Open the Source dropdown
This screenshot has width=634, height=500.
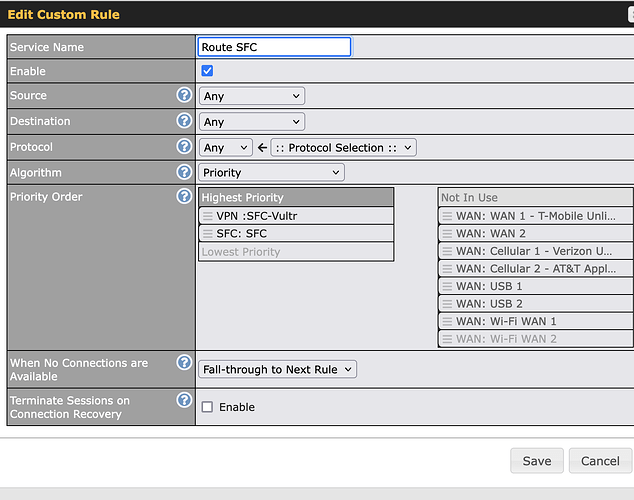pos(251,96)
